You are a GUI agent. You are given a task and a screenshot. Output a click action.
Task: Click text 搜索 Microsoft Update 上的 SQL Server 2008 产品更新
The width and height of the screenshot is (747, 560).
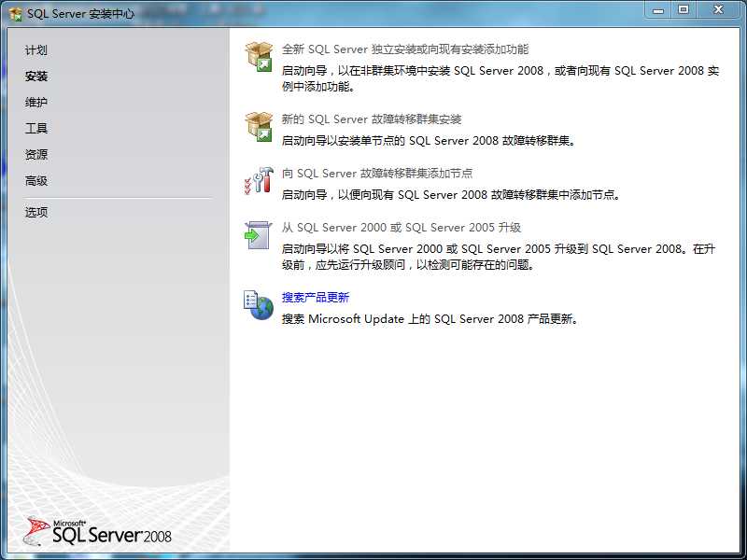(x=430, y=319)
